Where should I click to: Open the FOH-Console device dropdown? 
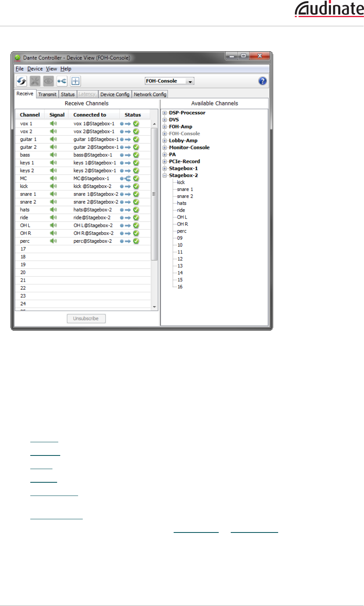coord(169,81)
